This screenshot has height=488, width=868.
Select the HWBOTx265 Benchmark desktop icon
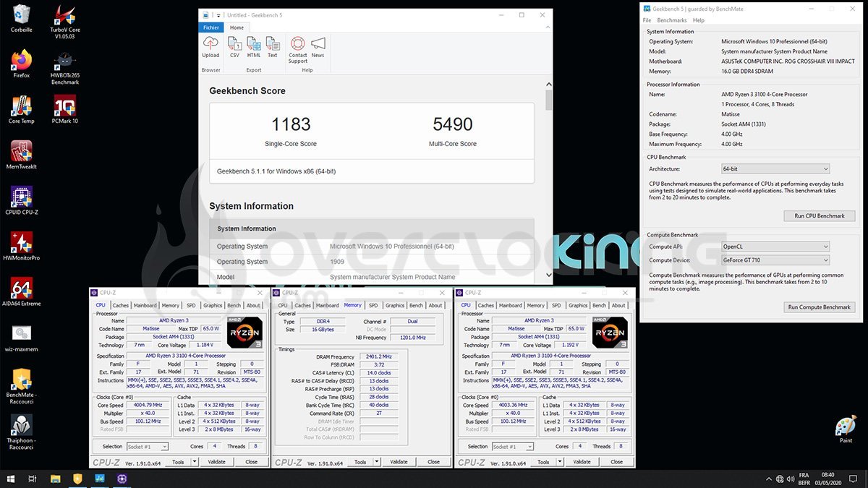point(65,68)
